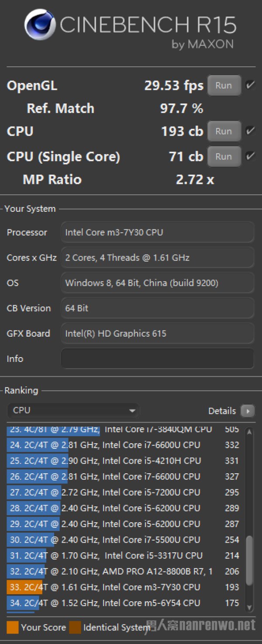Click the Processor field showing m3-7Y30
The width and height of the screenshot is (262, 644).
[158, 232]
